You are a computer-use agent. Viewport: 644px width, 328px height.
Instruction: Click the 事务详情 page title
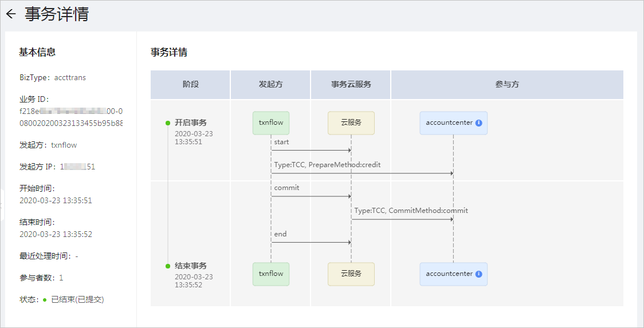tap(57, 14)
